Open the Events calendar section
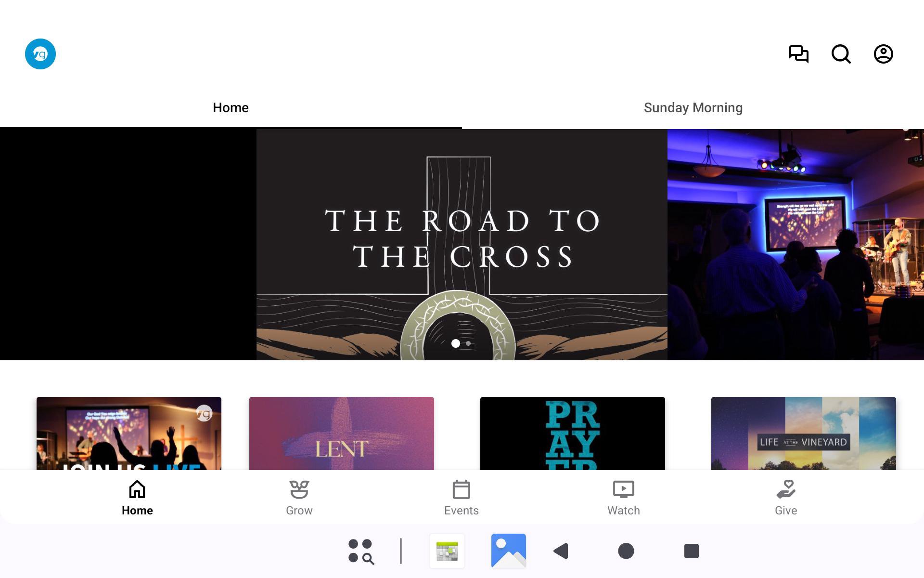Screen dimensions: 924x578 (461, 498)
